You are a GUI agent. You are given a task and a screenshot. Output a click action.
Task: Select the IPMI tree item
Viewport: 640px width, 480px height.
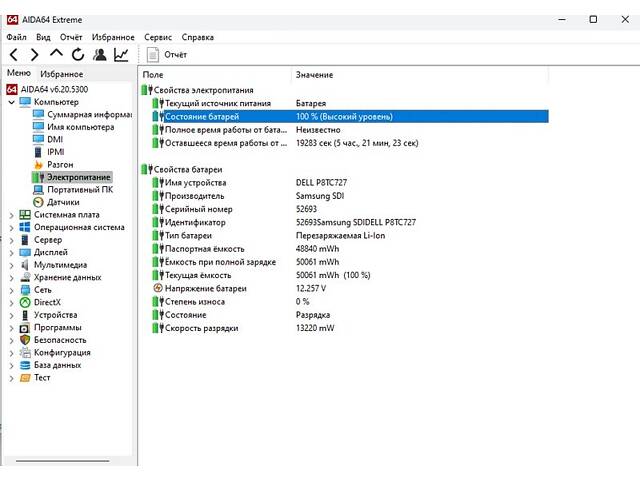click(56, 152)
